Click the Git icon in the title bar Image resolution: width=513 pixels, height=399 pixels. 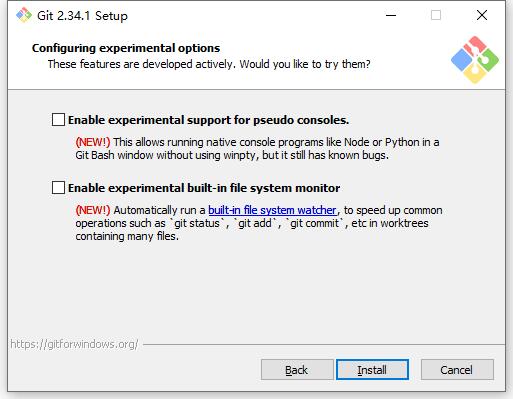click(x=24, y=15)
